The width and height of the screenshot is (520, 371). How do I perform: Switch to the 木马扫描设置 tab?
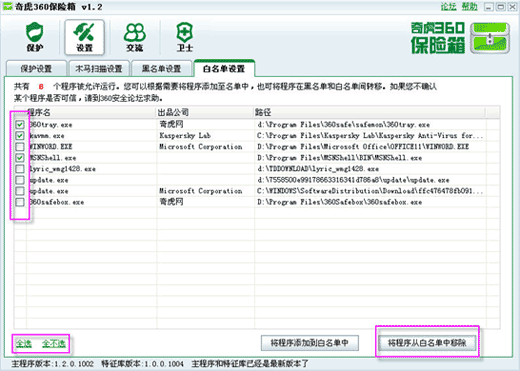point(99,69)
